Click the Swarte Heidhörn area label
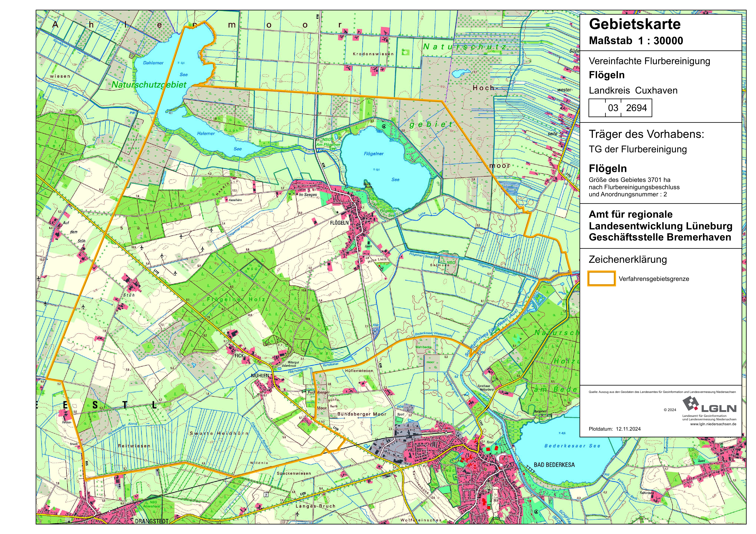 219,433
